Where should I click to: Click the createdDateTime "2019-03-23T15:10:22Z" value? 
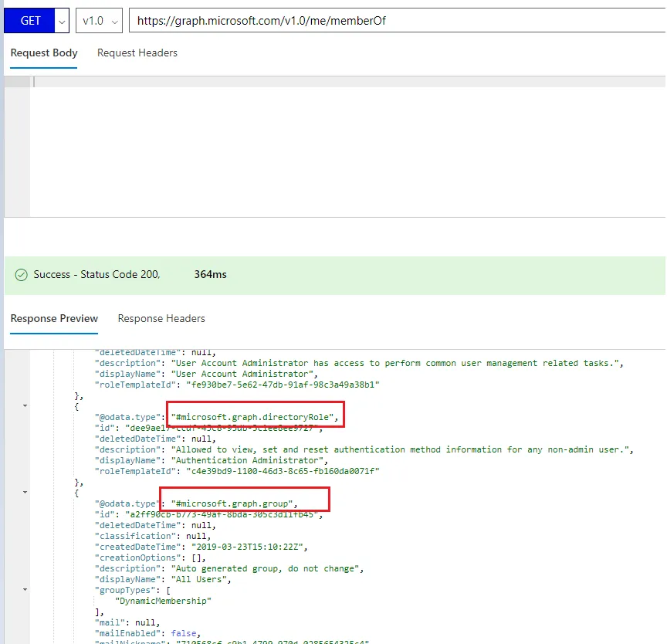click(247, 547)
